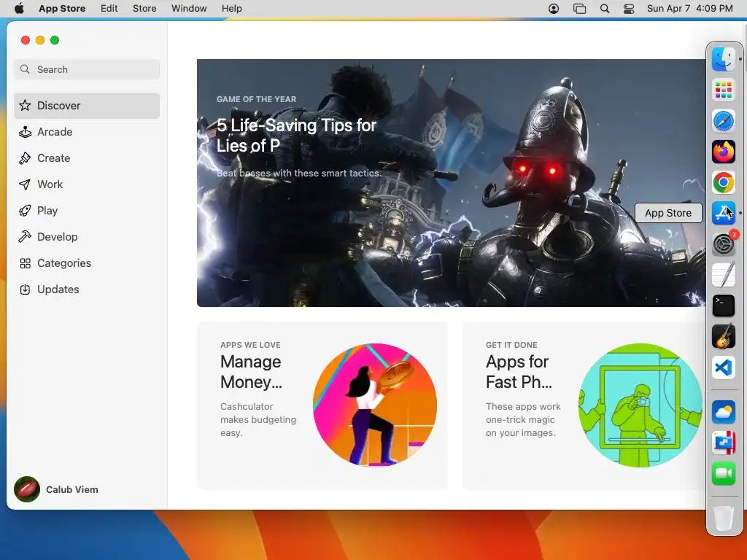Screen dimensions: 747x560
Task: Open Finder from the Dock
Action: [723, 59]
